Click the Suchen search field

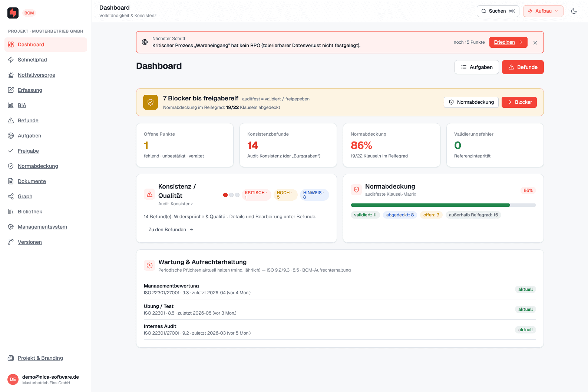498,11
